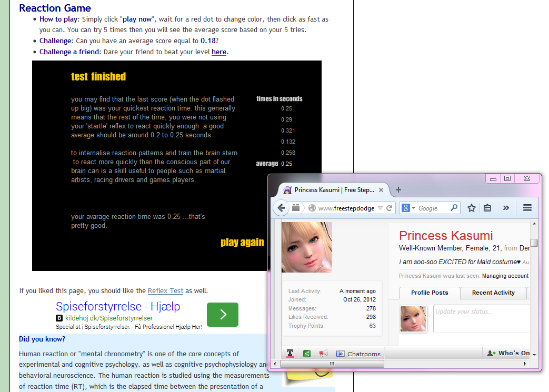Maximize the Firefox window
This screenshot has width=549, height=392.
[507, 178]
